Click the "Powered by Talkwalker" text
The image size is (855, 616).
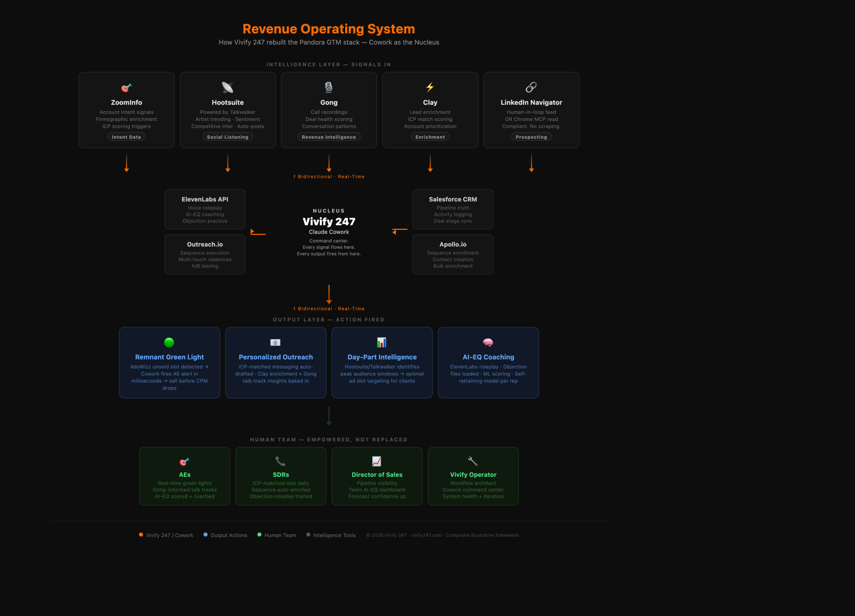click(228, 112)
